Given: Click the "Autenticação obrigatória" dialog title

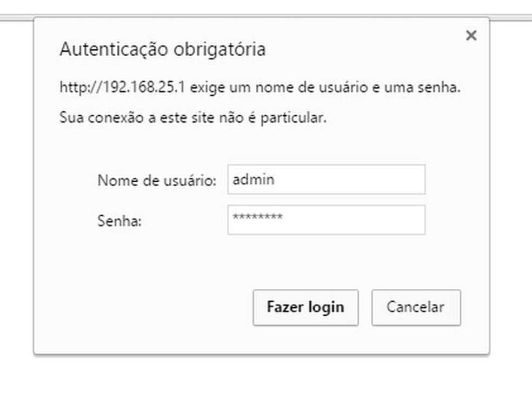Looking at the screenshot, I should click(162, 50).
